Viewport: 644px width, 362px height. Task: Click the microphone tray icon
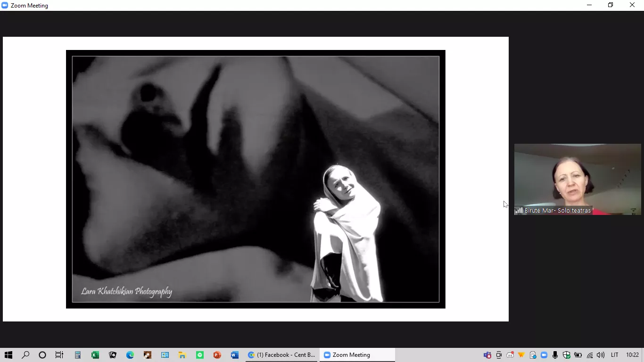coord(555,355)
